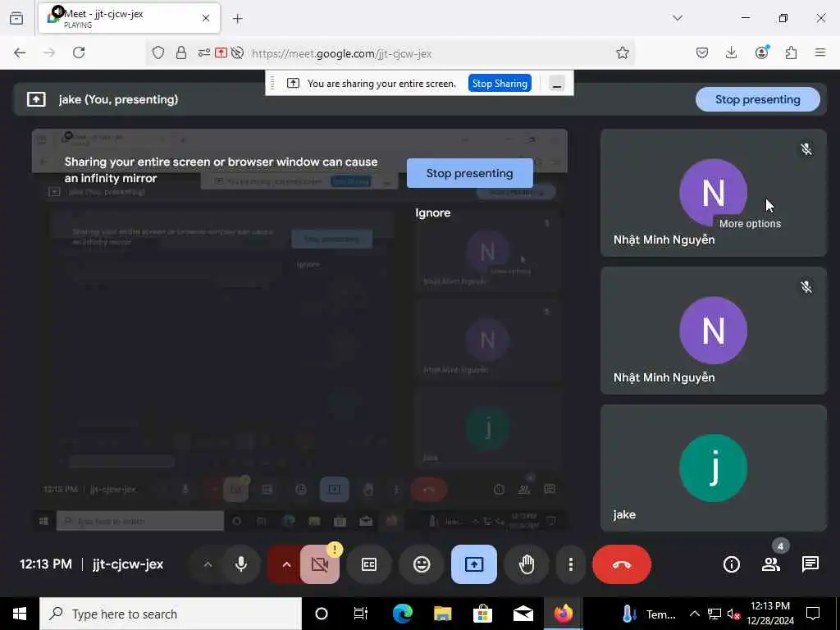Launch Microsoft Edge from taskbar
This screenshot has width=840, height=630.
(x=402, y=614)
